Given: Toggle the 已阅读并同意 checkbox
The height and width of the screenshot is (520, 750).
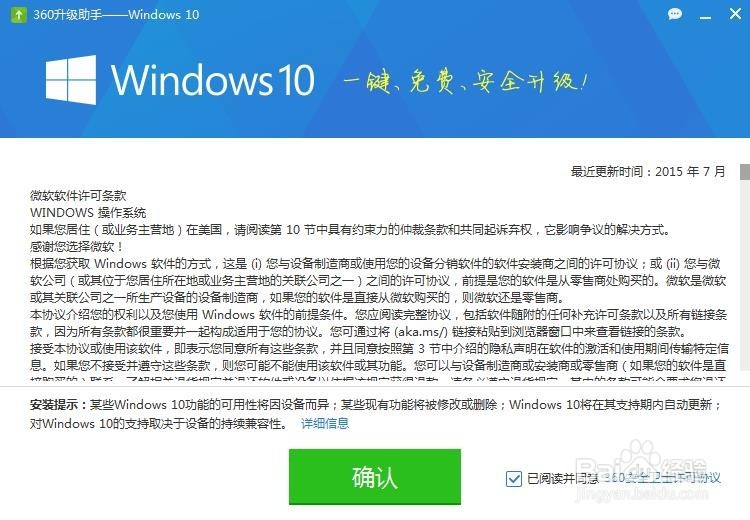Looking at the screenshot, I should tap(514, 478).
